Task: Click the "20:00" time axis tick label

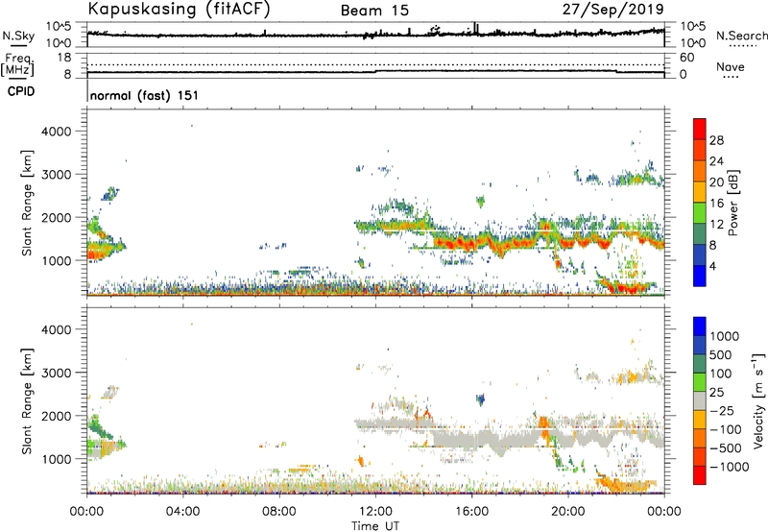Action: [x=567, y=512]
